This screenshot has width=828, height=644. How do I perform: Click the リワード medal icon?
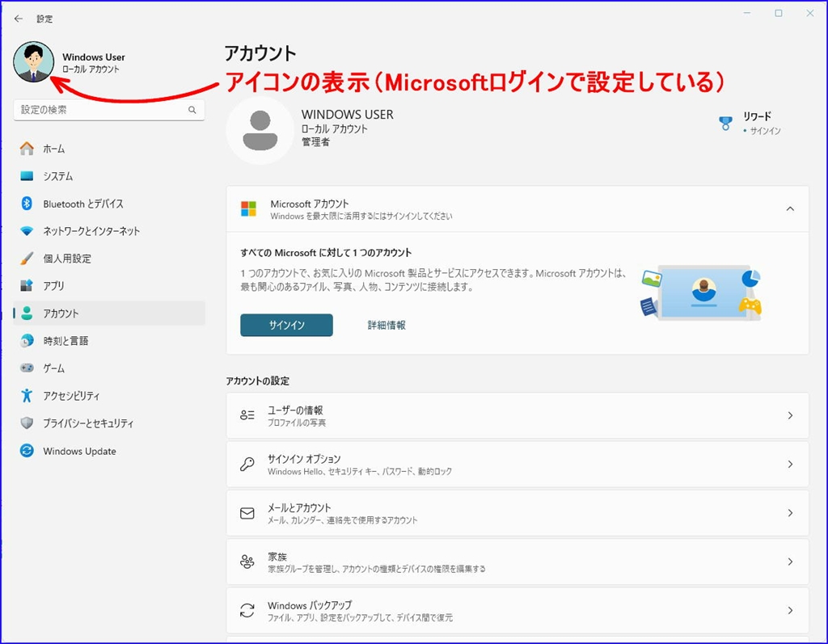coord(725,123)
